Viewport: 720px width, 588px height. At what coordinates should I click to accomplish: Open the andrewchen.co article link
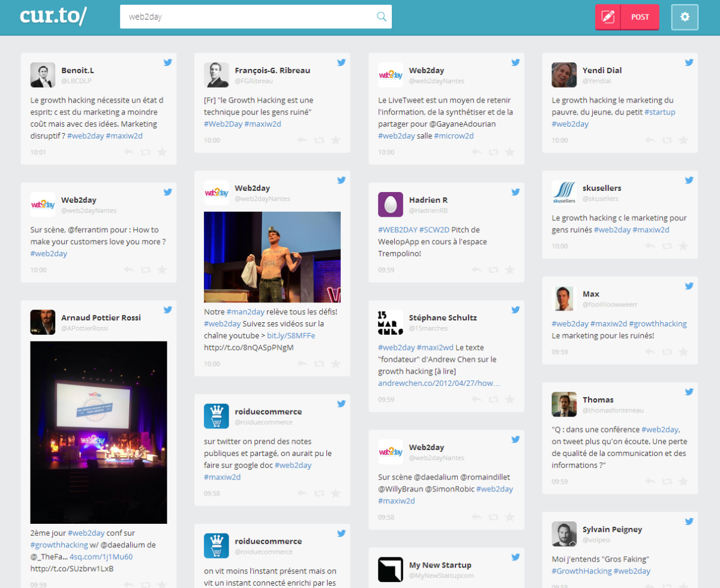(439, 383)
